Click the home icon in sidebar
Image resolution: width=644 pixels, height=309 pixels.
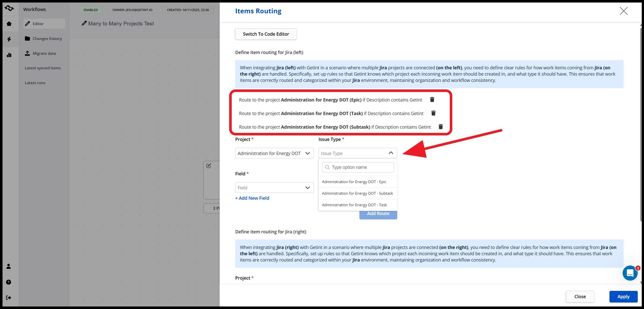tap(9, 24)
